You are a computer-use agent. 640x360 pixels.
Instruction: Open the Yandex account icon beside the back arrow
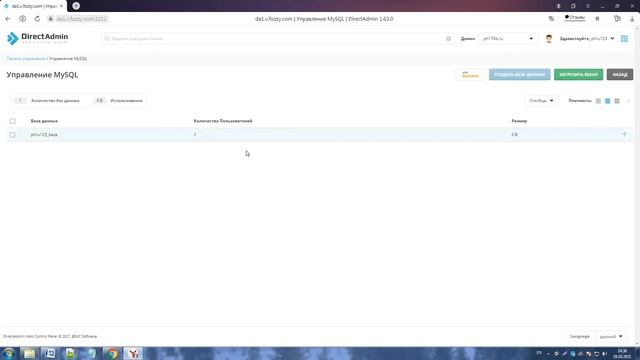pos(22,19)
